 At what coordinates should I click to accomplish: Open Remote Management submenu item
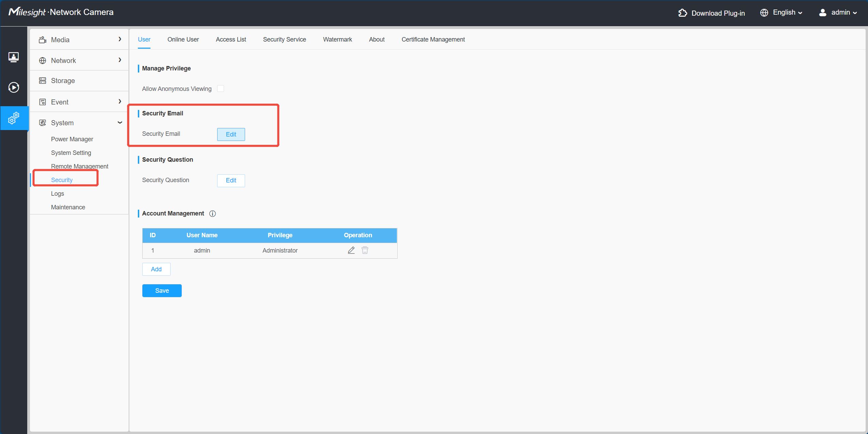pos(80,166)
